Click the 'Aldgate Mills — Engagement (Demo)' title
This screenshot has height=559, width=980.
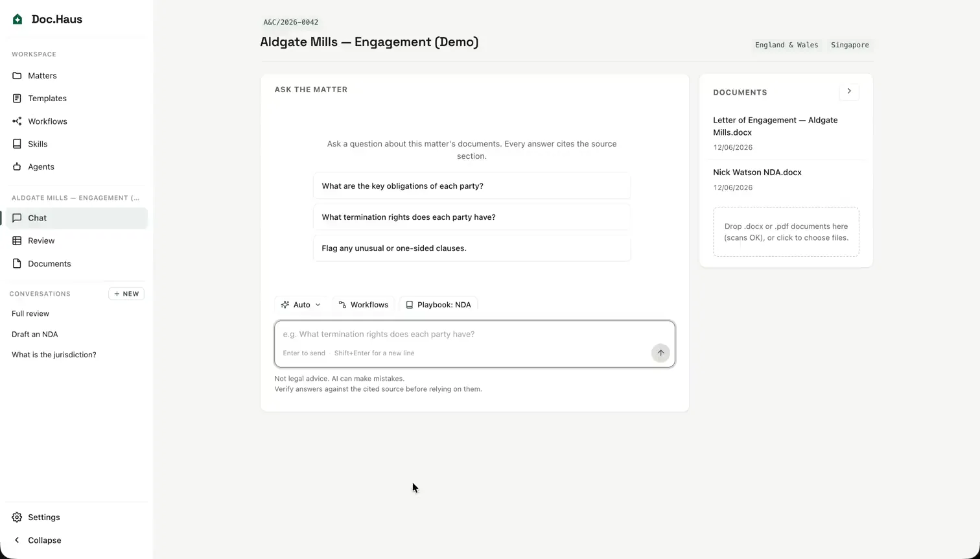[x=369, y=42]
